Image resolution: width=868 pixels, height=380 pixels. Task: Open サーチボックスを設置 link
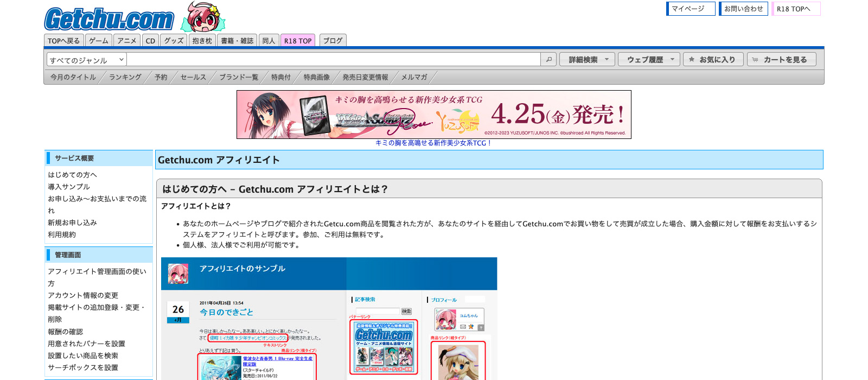83,368
